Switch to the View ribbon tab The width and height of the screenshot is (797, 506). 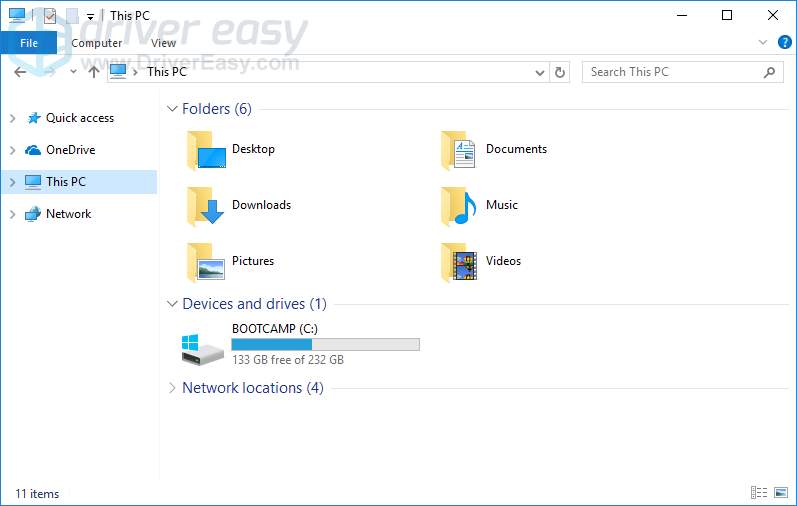point(163,43)
